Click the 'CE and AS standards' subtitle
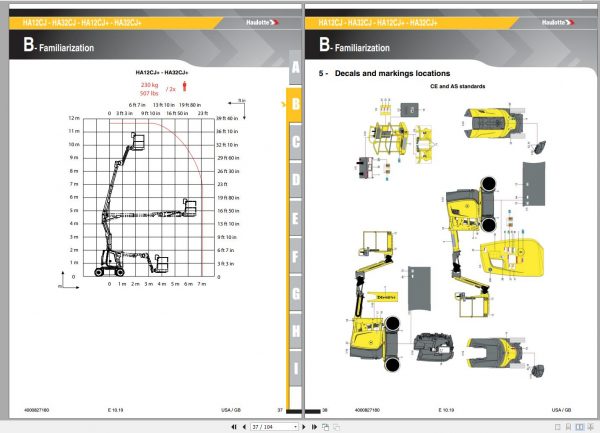This screenshot has height=433, width=600. pyautogui.click(x=458, y=86)
